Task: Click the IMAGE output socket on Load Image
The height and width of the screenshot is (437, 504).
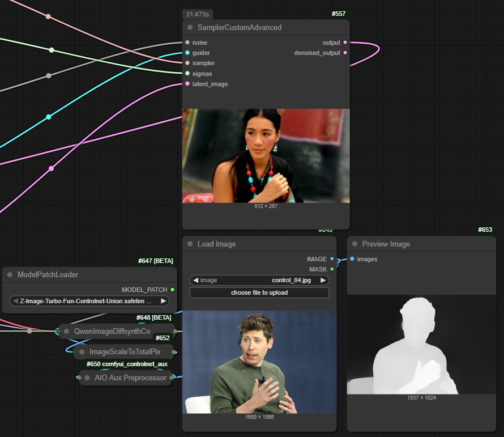Action: [x=332, y=258]
